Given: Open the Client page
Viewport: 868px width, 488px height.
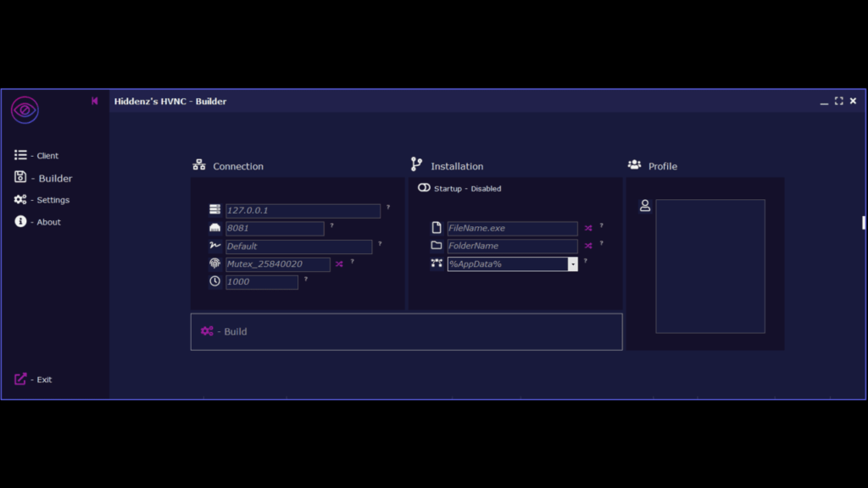Looking at the screenshot, I should coord(36,156).
